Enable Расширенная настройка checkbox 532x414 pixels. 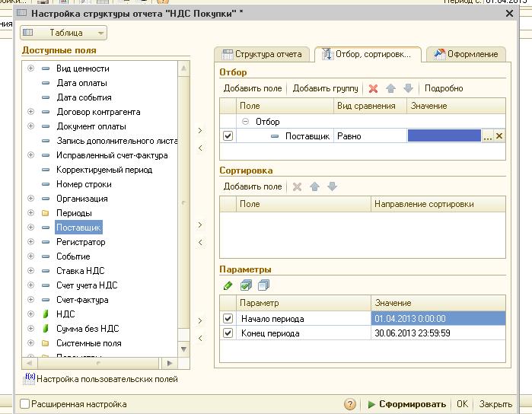pos(25,404)
